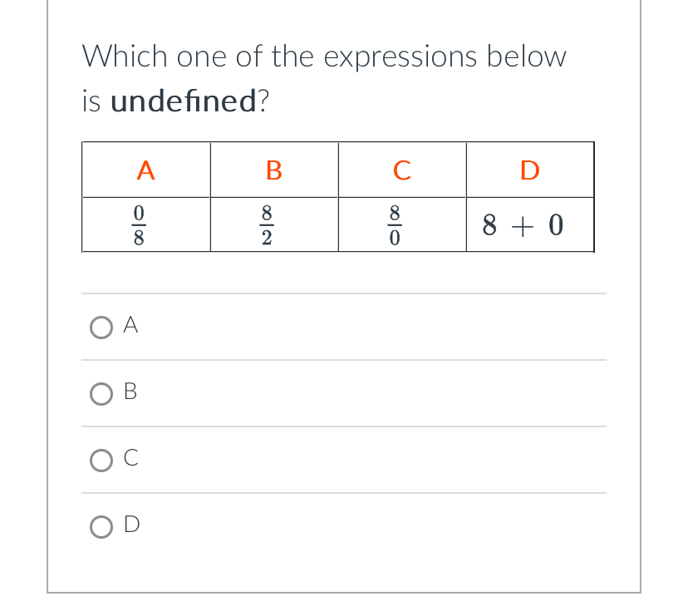The width and height of the screenshot is (688, 616).
Task: Click the fraction 8/0 in the table
Action: (395, 223)
